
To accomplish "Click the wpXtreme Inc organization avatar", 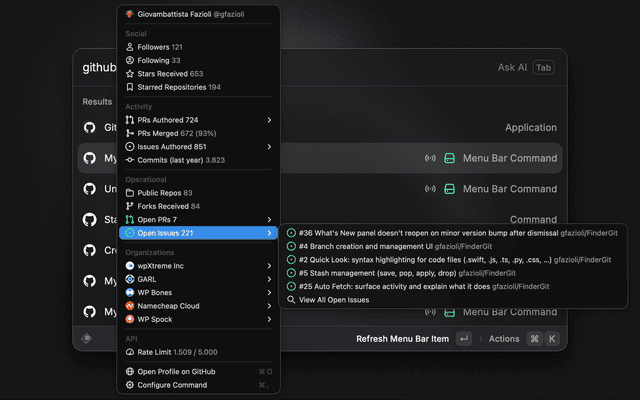I will pyautogui.click(x=130, y=266).
